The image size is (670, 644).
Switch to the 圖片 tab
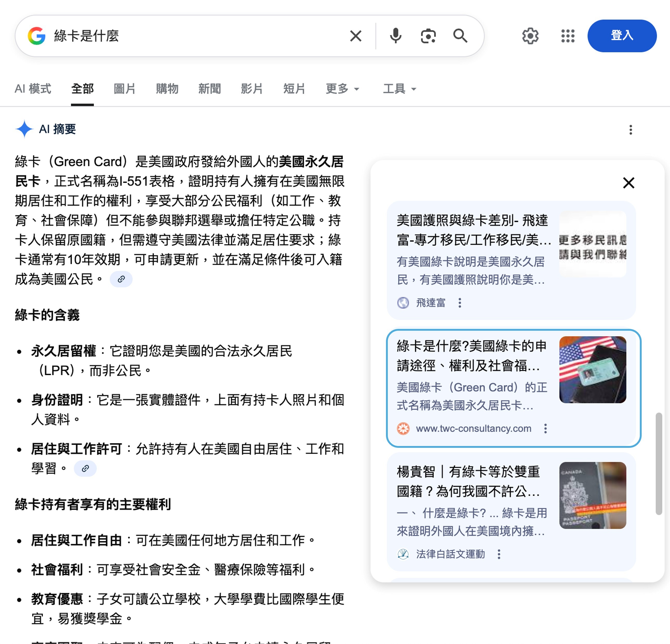(124, 89)
